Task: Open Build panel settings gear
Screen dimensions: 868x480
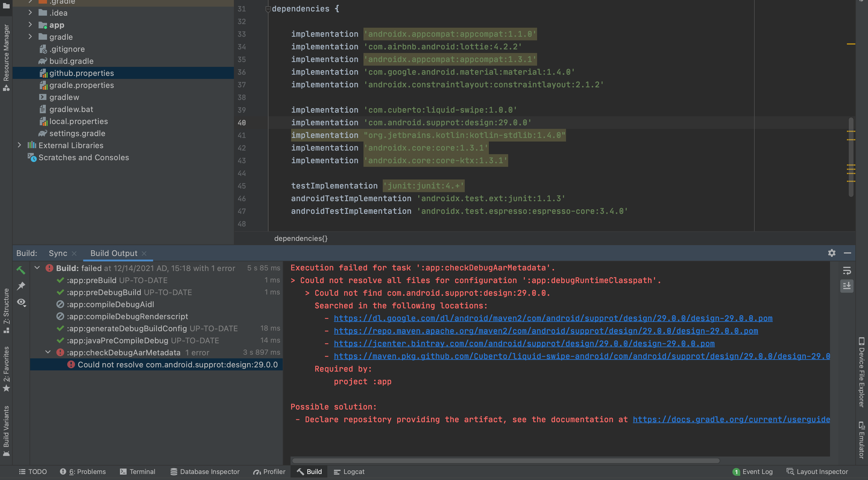Action: pos(832,253)
